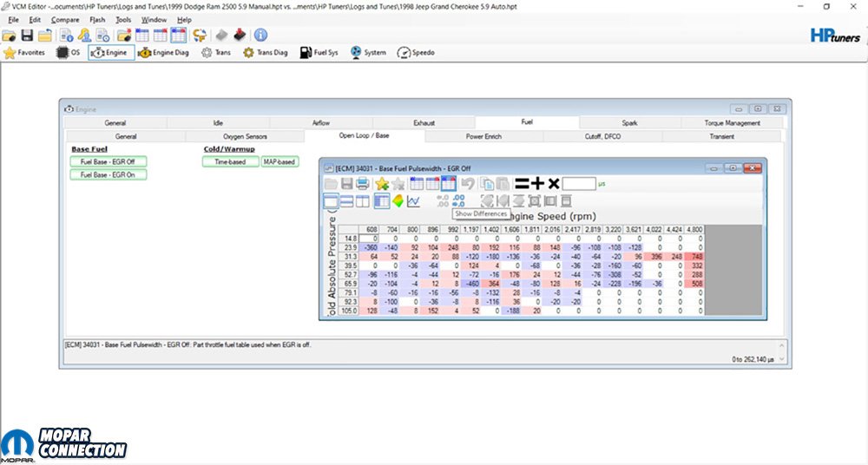Select the Power Enrich sub-tab
868x465 pixels.
click(x=483, y=136)
